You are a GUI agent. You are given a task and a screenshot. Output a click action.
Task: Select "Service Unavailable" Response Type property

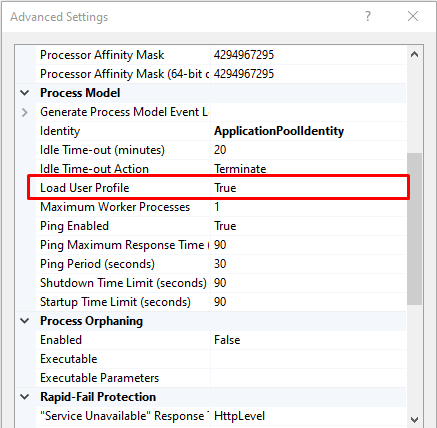124,416
